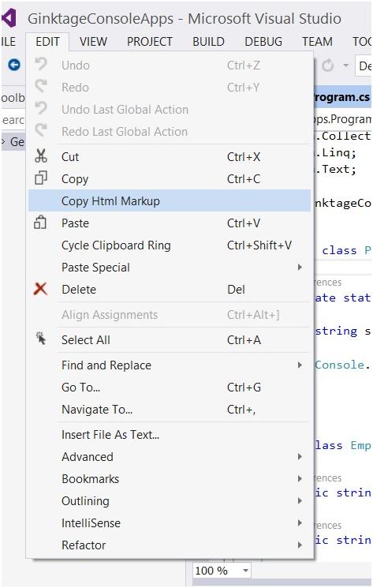Switch to the Program.cs tab
Screen dimensions: 373x588
pyautogui.click(x=341, y=97)
